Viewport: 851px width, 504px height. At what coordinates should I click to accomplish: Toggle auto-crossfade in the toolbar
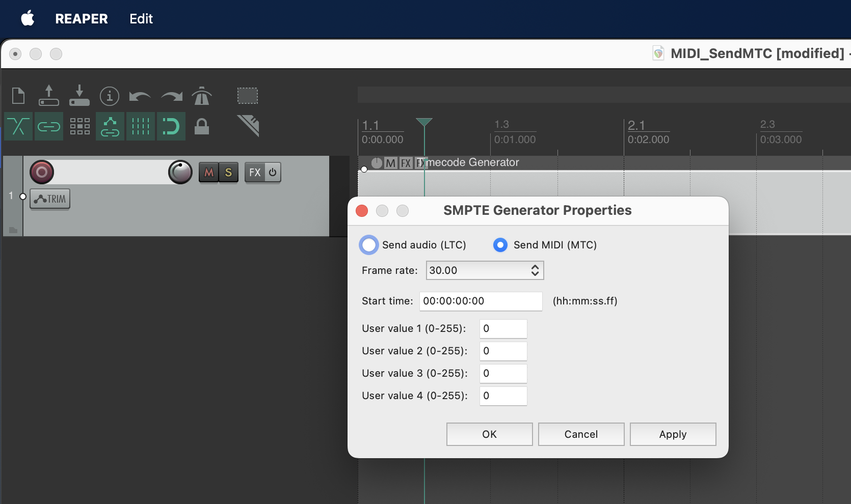click(x=18, y=126)
